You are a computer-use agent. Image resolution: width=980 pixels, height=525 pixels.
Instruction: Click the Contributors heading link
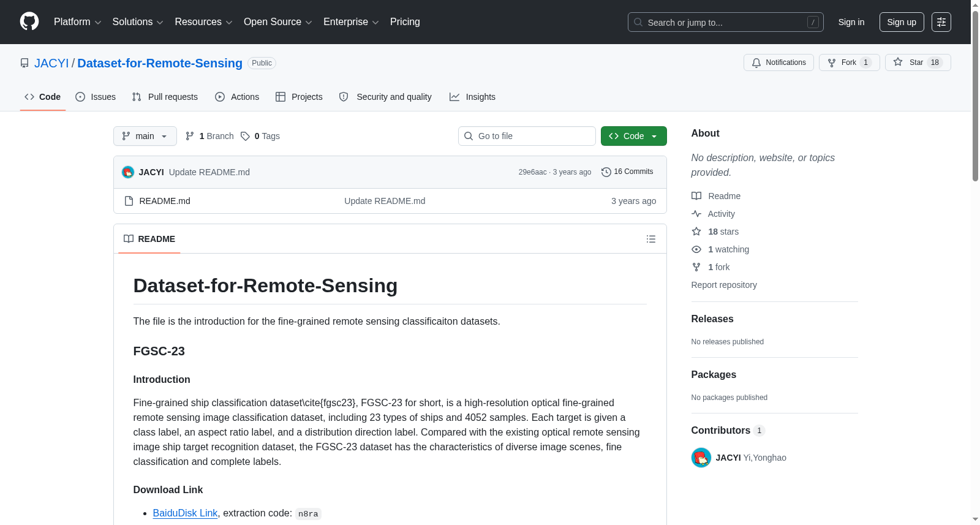728,431
